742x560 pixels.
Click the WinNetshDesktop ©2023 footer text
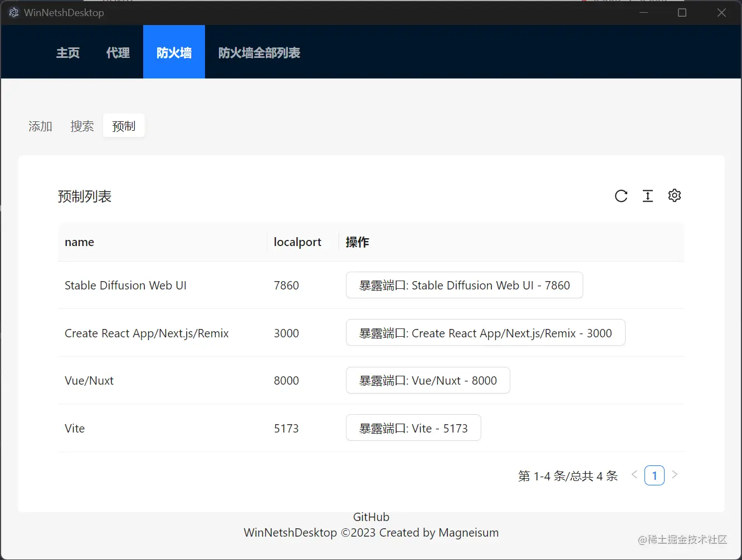[x=371, y=533]
